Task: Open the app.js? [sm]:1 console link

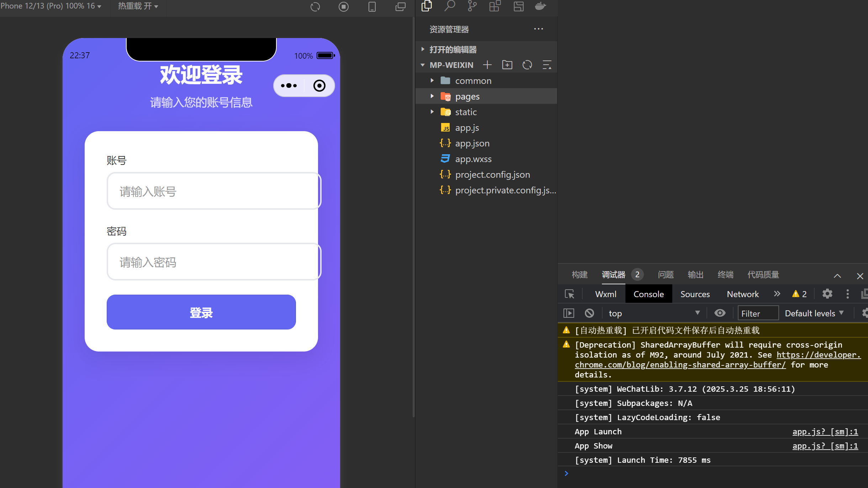Action: tap(825, 431)
